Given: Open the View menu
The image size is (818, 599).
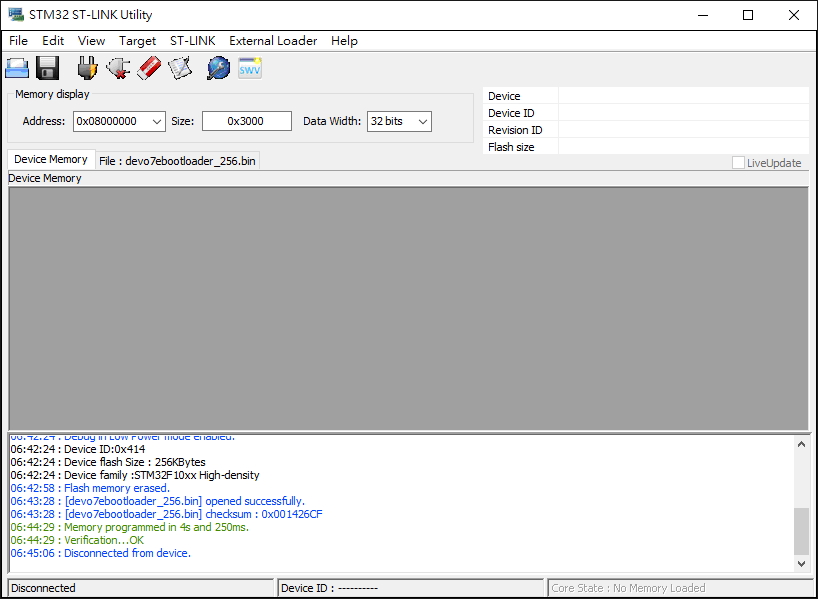Looking at the screenshot, I should [x=91, y=41].
